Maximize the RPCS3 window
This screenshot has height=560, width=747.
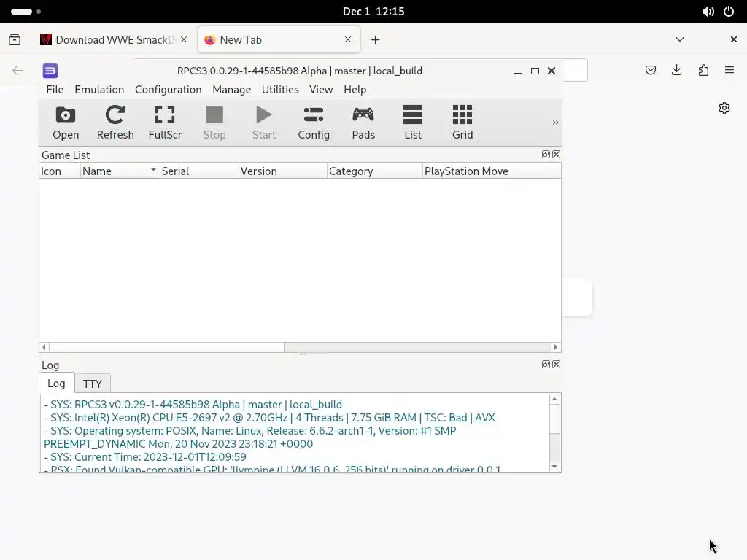tap(535, 71)
